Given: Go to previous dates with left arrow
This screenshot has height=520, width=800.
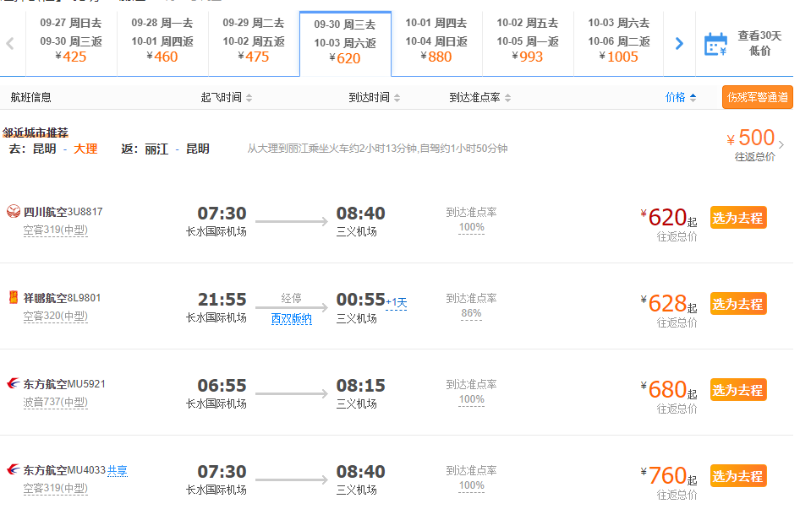Looking at the screenshot, I should tap(10, 44).
